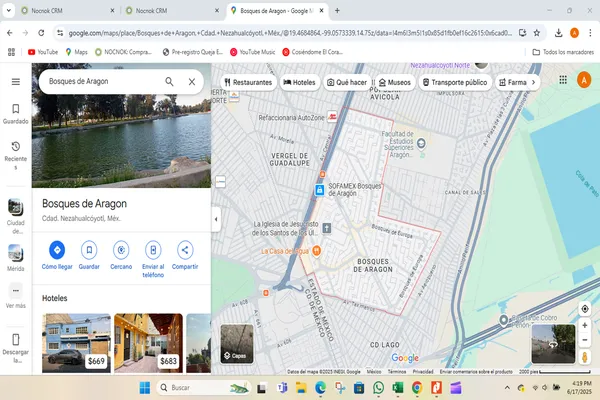This screenshot has width=600, height=400.
Task: Zoom out on the map
Action: [585, 340]
